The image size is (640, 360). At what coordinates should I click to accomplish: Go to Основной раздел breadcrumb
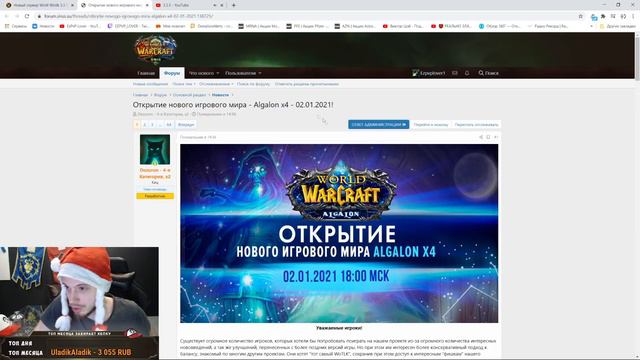(189, 95)
